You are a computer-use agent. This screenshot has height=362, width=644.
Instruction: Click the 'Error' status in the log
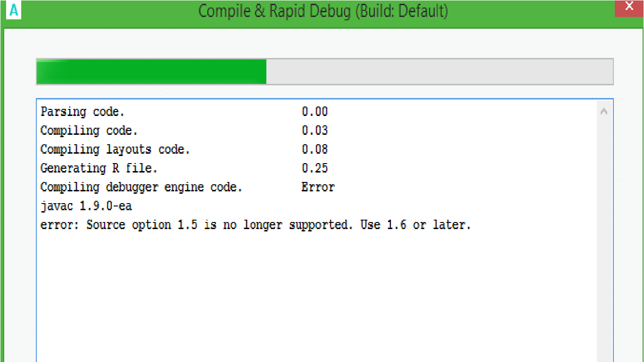[x=318, y=187]
